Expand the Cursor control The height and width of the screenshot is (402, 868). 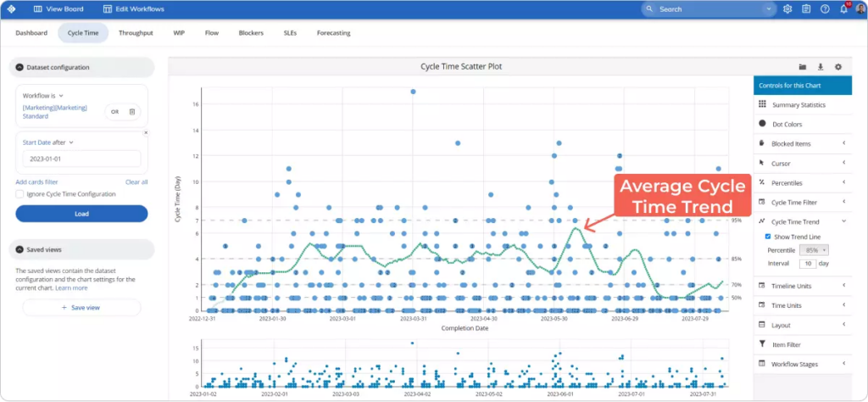pos(803,164)
